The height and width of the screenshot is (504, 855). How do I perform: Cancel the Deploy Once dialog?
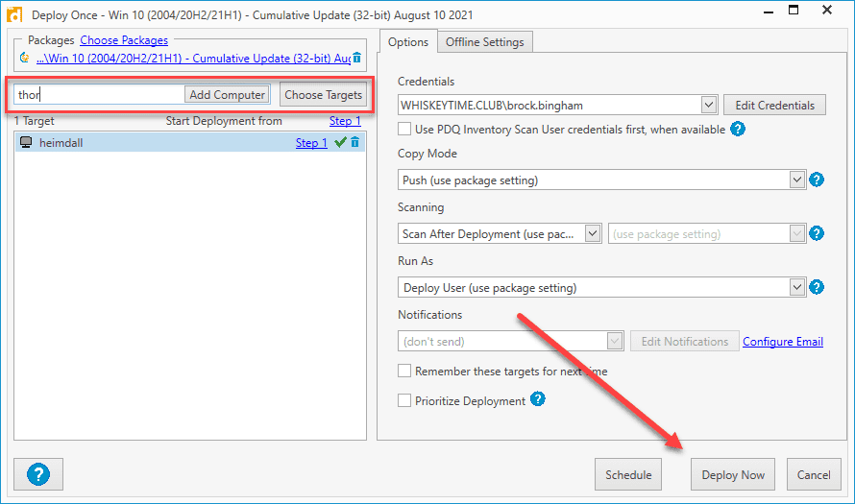(814, 474)
